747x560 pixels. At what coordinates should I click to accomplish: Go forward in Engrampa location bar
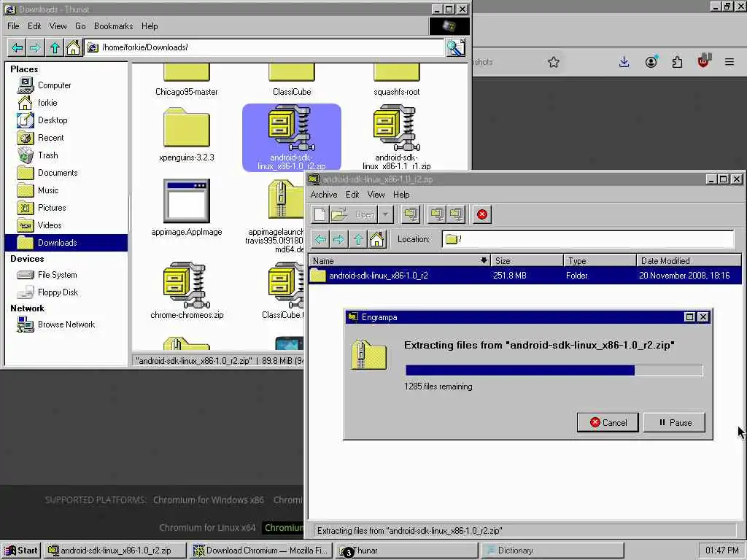coord(338,239)
